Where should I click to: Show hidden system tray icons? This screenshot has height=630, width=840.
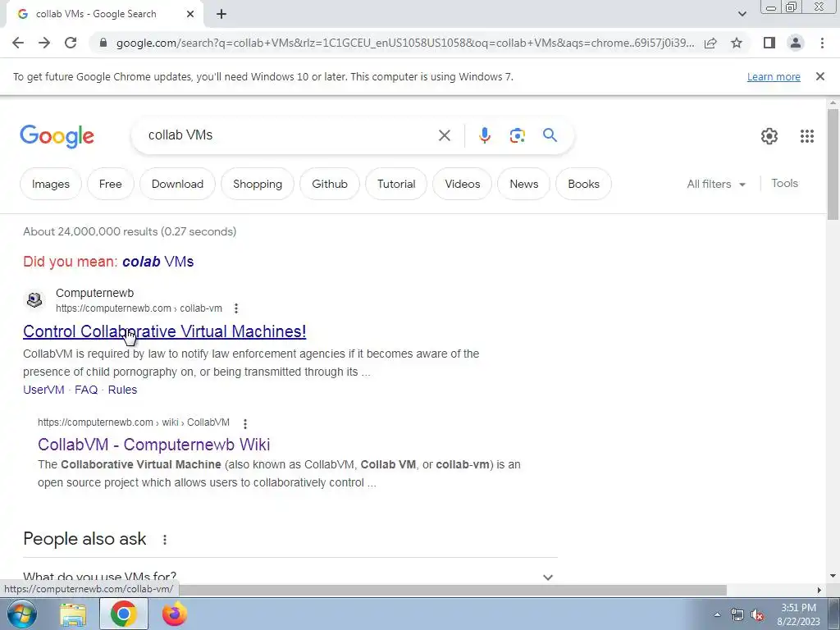point(717,614)
